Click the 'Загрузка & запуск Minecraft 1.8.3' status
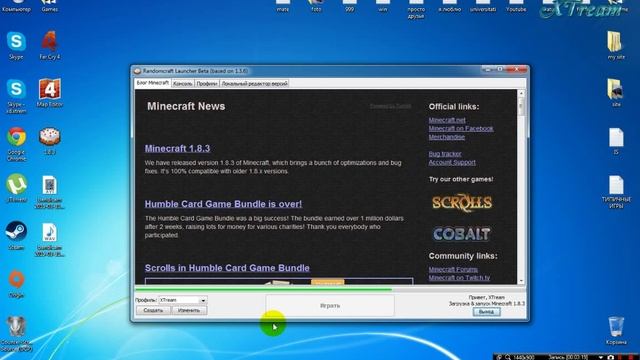The width and height of the screenshot is (640, 360). click(x=487, y=304)
